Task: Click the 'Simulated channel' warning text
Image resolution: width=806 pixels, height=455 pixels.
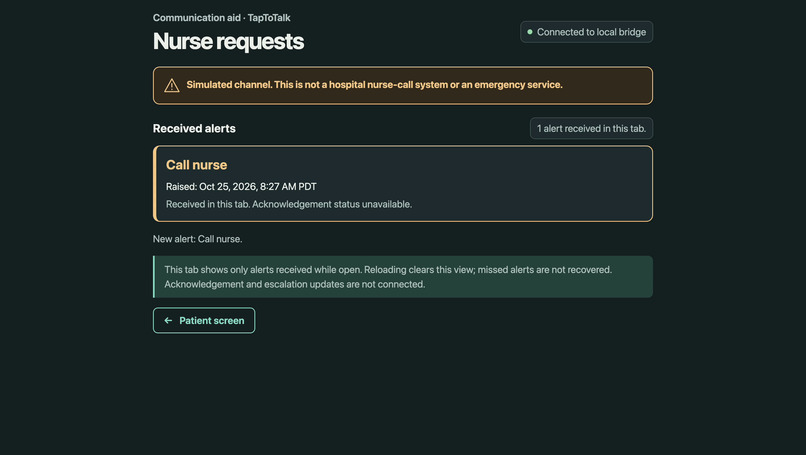Action: [x=374, y=85]
